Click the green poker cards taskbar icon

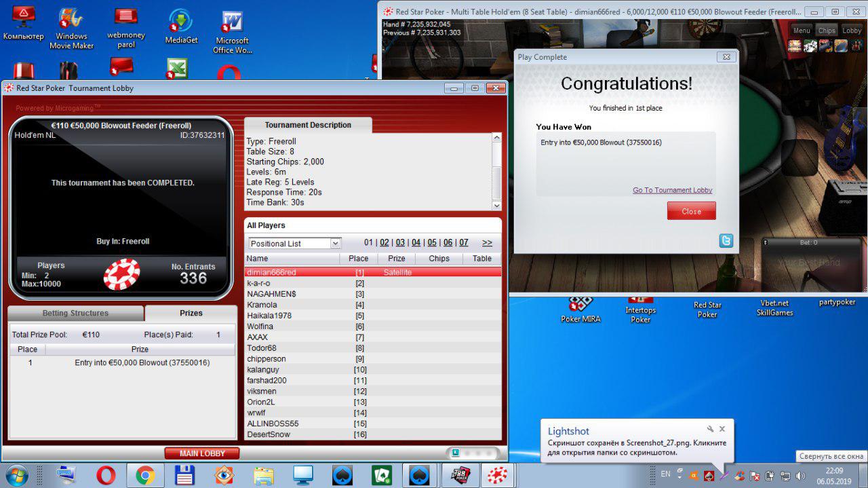click(382, 475)
